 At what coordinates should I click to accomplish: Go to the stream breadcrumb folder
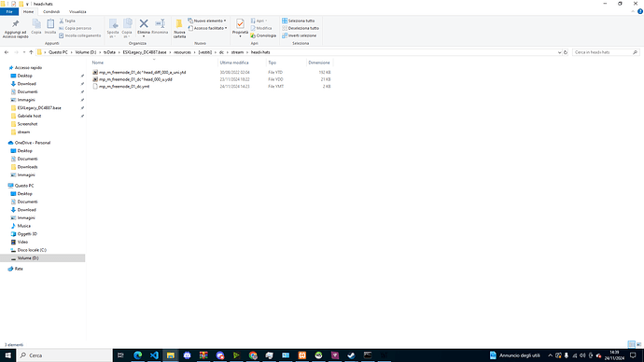click(237, 52)
